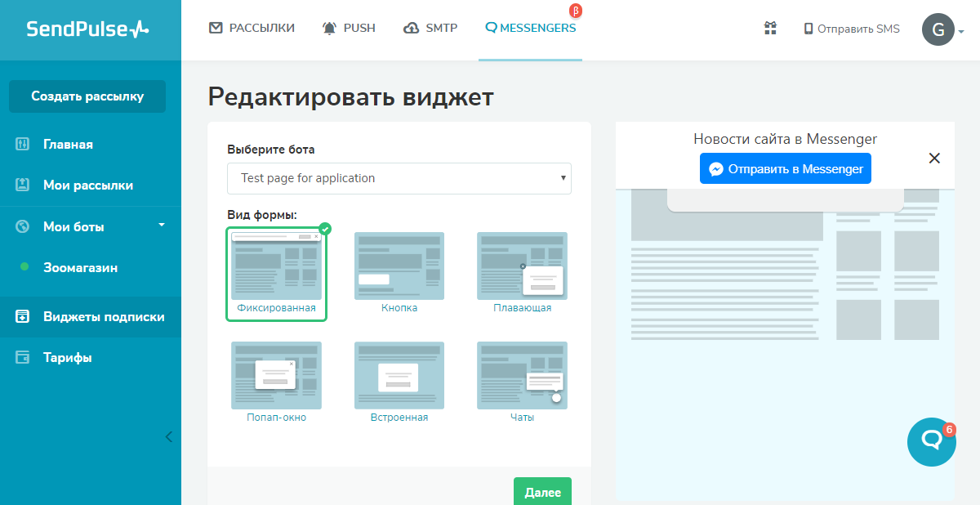Open the bot selection dropdown
The width and height of the screenshot is (980, 505).
[x=399, y=178]
